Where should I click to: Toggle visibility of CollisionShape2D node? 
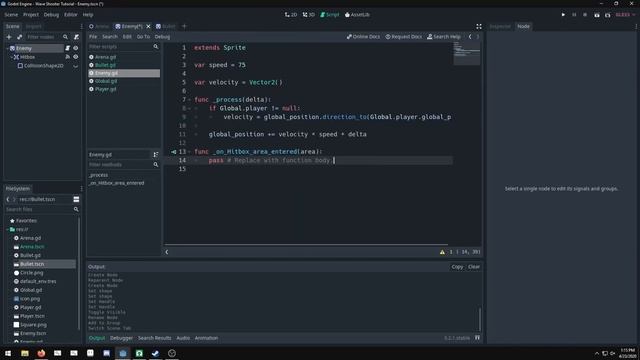[76, 66]
